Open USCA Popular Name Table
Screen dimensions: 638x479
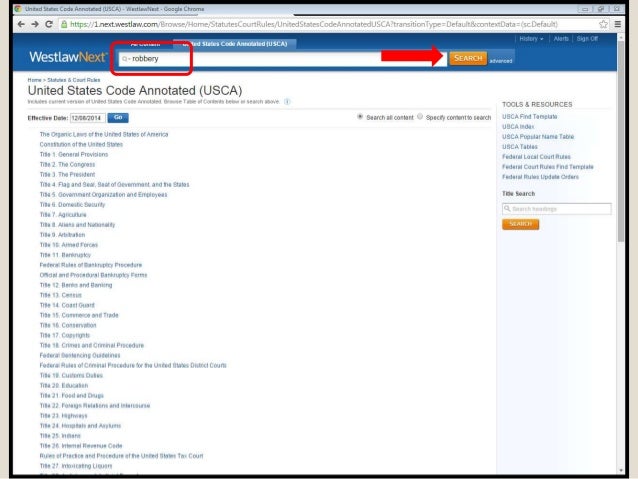(538, 137)
